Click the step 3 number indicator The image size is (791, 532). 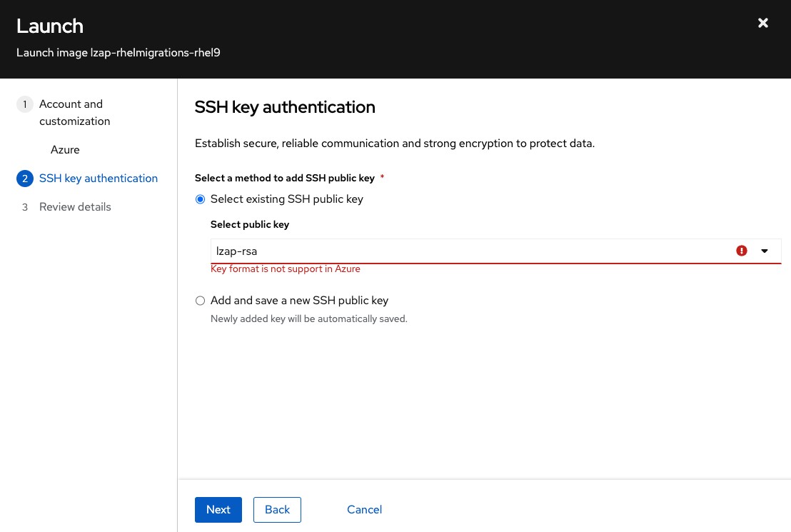24,207
